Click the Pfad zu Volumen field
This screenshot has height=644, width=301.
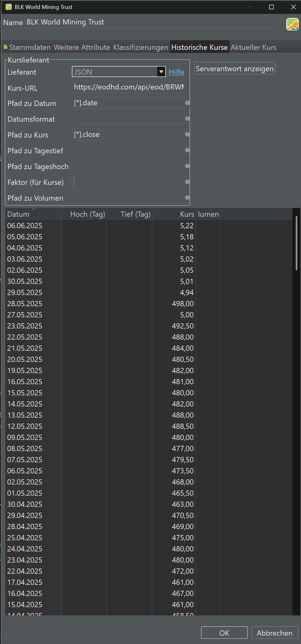tap(128, 198)
